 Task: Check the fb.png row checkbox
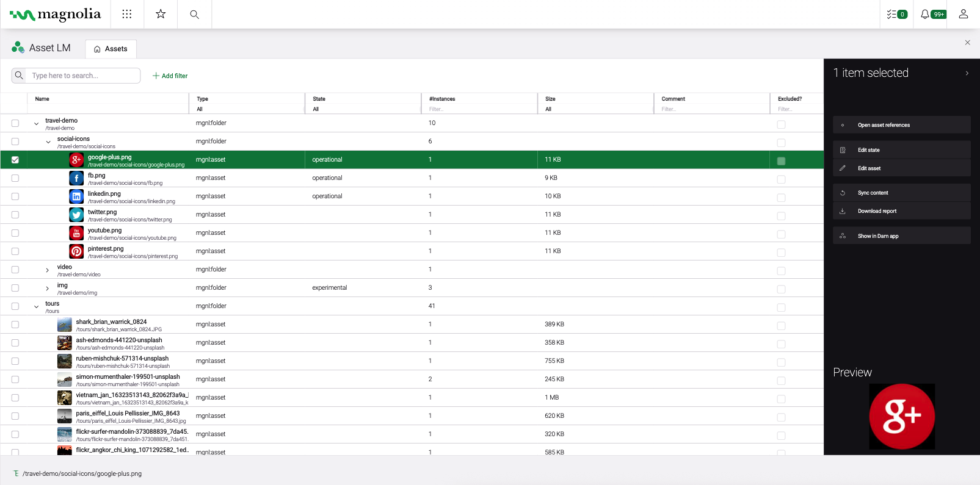[15, 178]
